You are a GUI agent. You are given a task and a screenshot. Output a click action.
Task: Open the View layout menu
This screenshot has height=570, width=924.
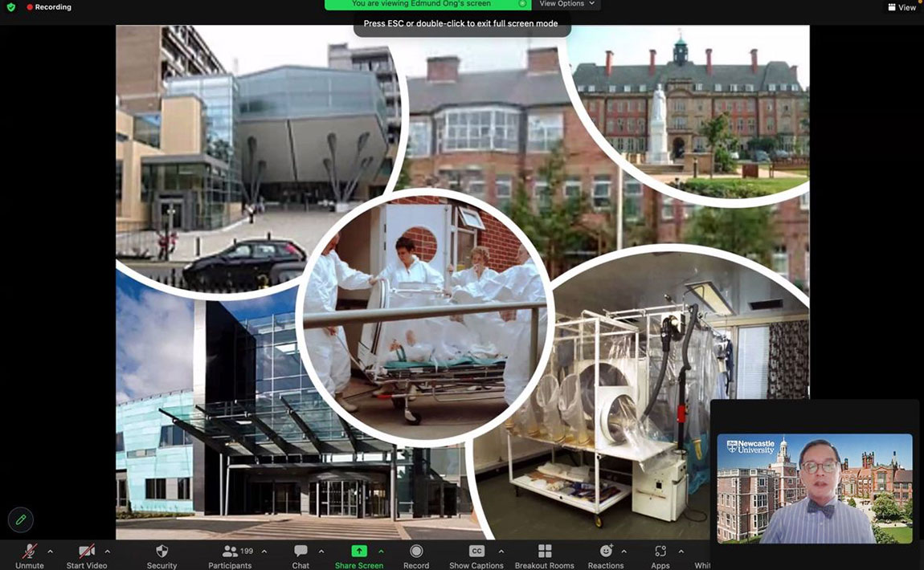click(902, 7)
